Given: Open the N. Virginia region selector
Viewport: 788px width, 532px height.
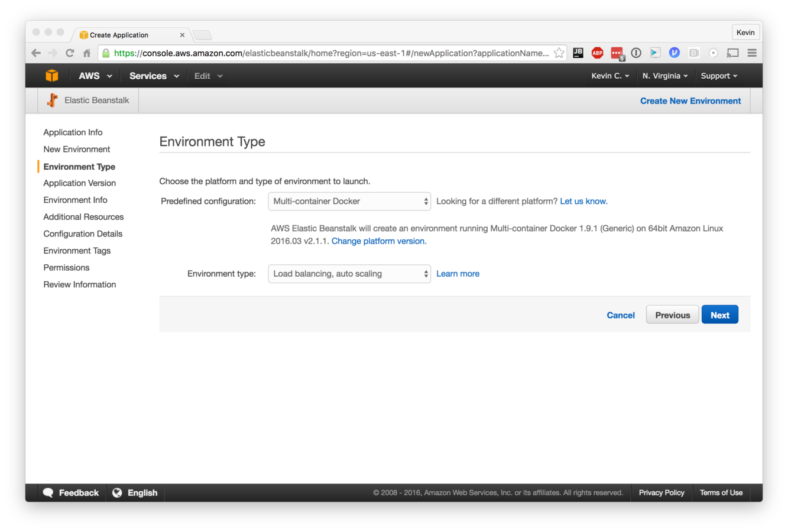Looking at the screenshot, I should (x=665, y=76).
